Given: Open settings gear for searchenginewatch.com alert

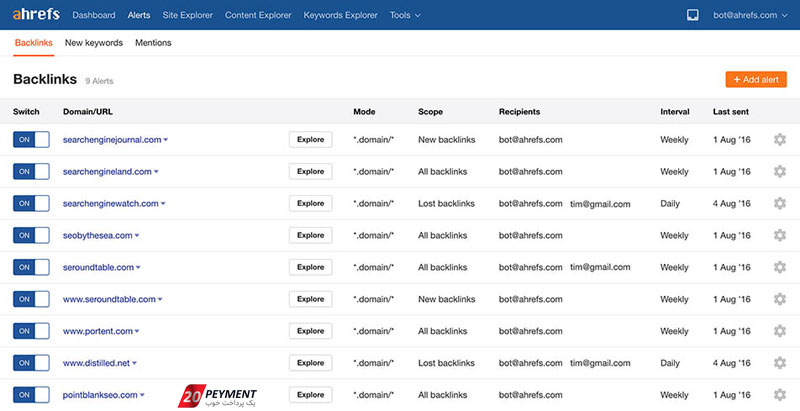Looking at the screenshot, I should pyautogui.click(x=780, y=203).
